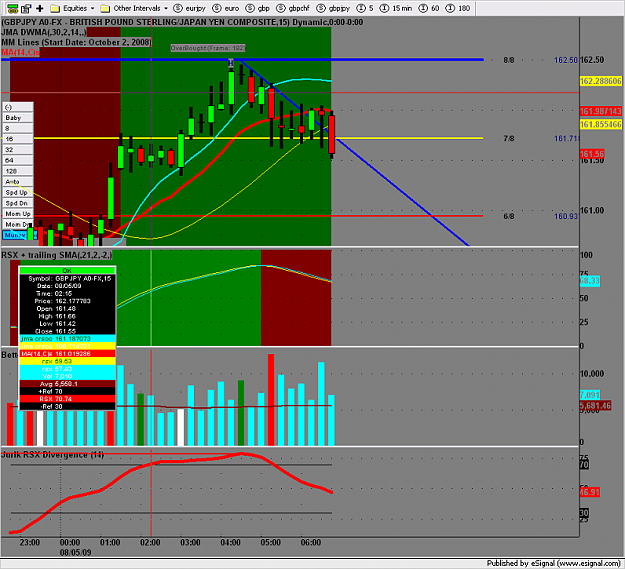The image size is (625, 569).
Task: Open the Equities folder icon
Action: 55,8
